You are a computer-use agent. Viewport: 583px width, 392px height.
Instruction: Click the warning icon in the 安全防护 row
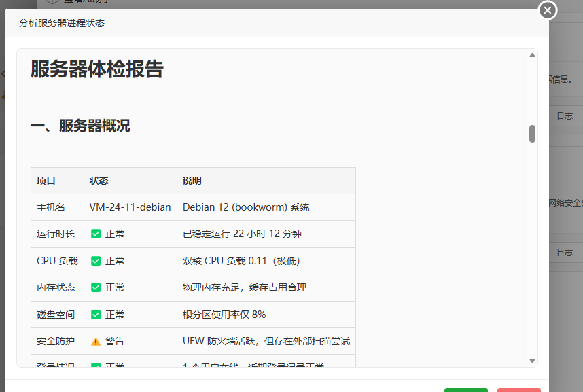tap(95, 341)
